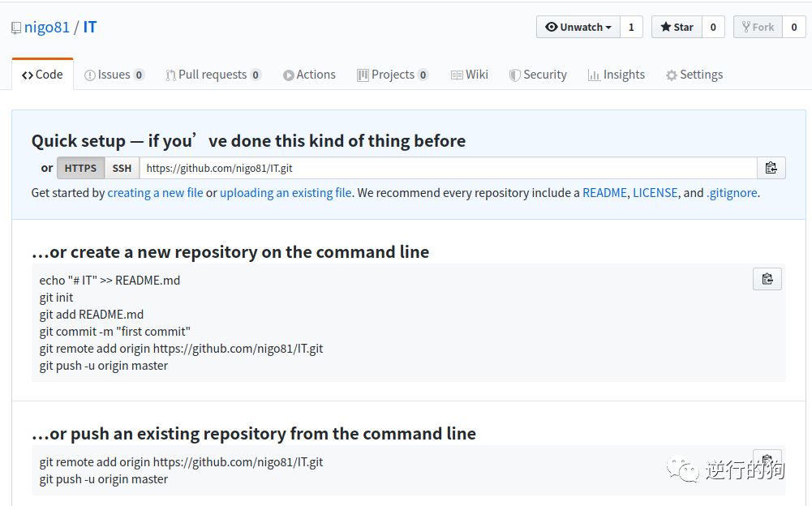Open repository Settings tab
This screenshot has height=506, width=812.
point(694,75)
